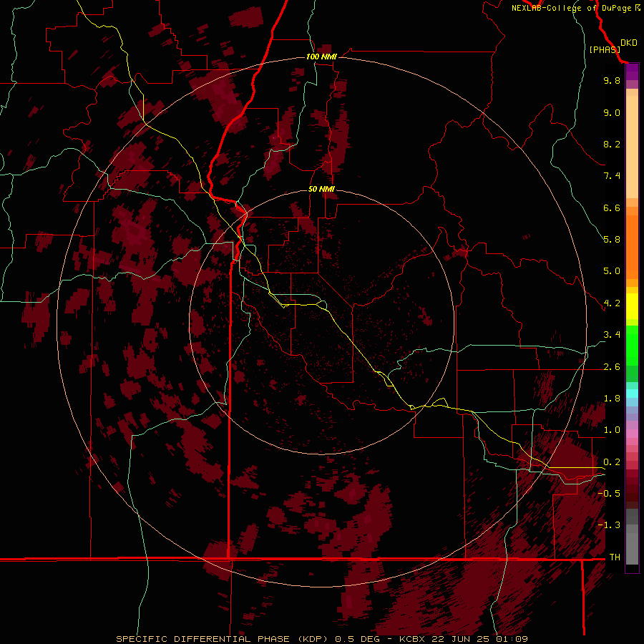Click the -0.5 value on the scale
The height and width of the screenshot is (644, 644).
609,494
